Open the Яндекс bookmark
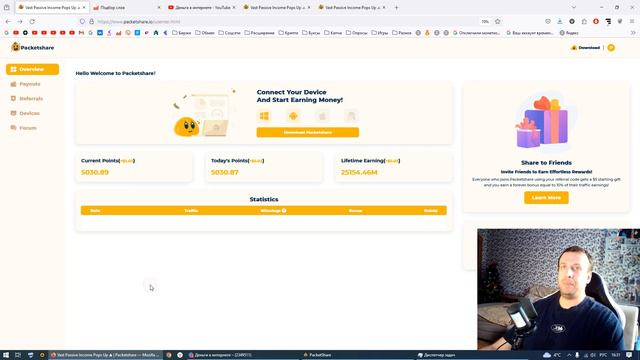Viewport: 640px width, 360px height. (569, 33)
